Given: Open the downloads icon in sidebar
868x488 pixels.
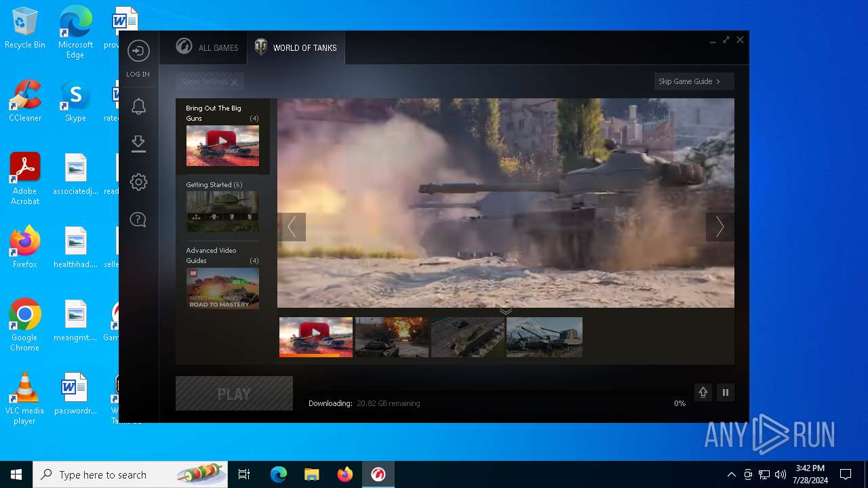Looking at the screenshot, I should click(138, 144).
